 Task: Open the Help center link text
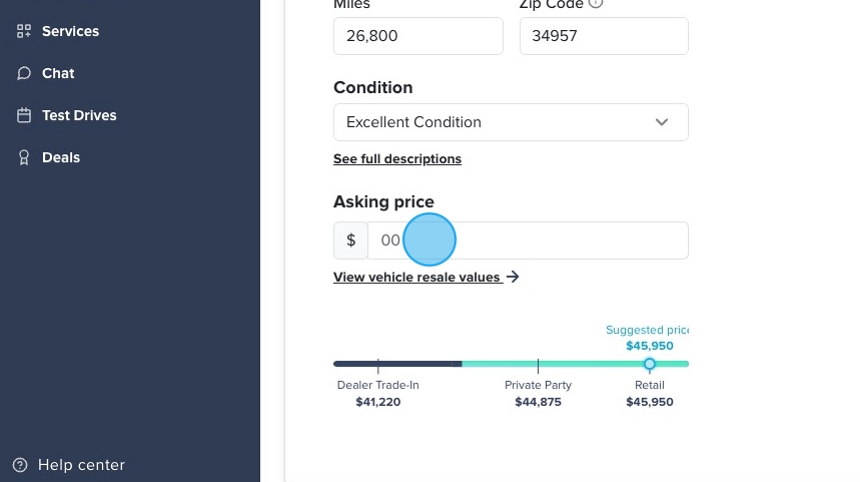click(x=81, y=465)
